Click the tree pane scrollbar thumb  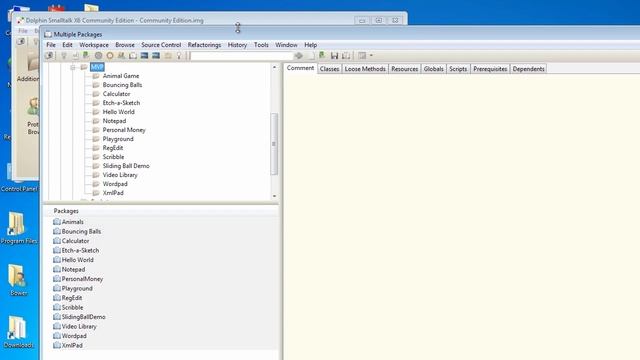click(x=274, y=144)
